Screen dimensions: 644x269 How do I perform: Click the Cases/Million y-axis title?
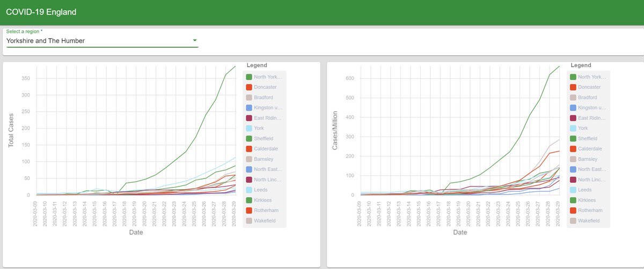tap(335, 130)
